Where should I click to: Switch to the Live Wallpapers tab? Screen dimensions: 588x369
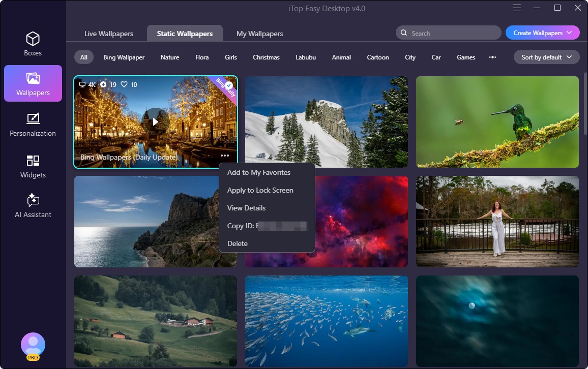tap(108, 34)
